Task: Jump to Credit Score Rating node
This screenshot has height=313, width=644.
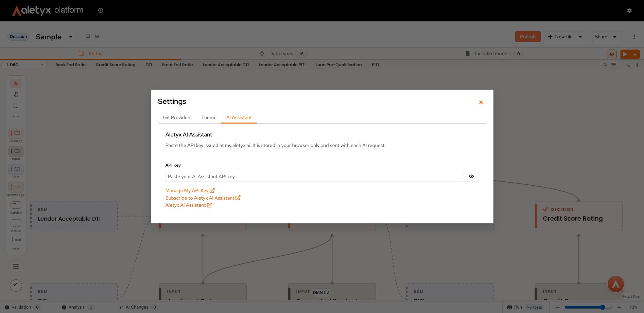Action: pyautogui.click(x=116, y=65)
